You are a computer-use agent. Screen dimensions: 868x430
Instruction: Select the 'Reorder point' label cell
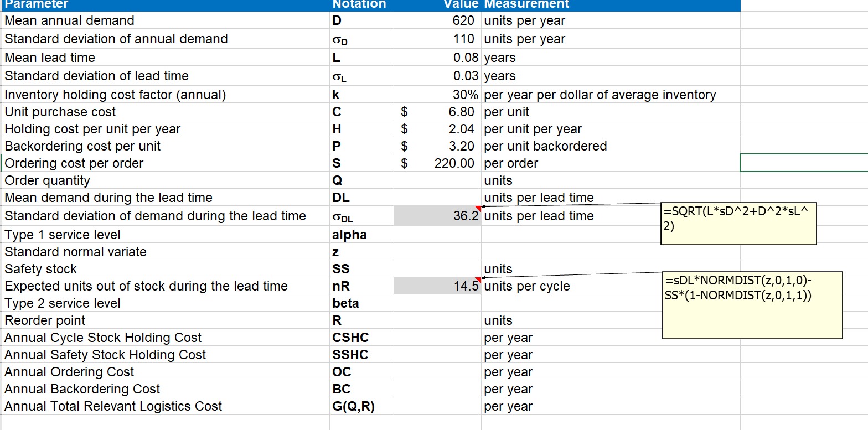166,320
